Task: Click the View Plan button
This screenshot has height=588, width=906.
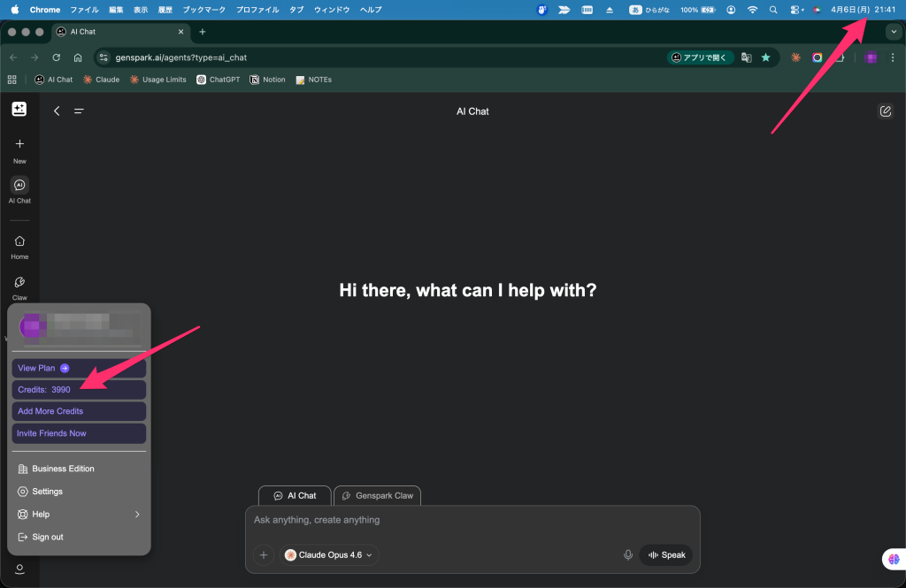Action: (79, 368)
